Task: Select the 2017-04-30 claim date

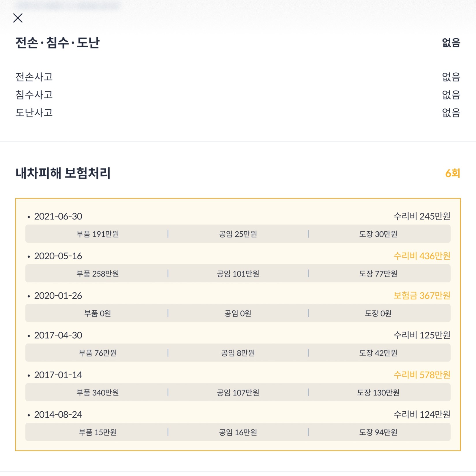Action: pyautogui.click(x=58, y=335)
